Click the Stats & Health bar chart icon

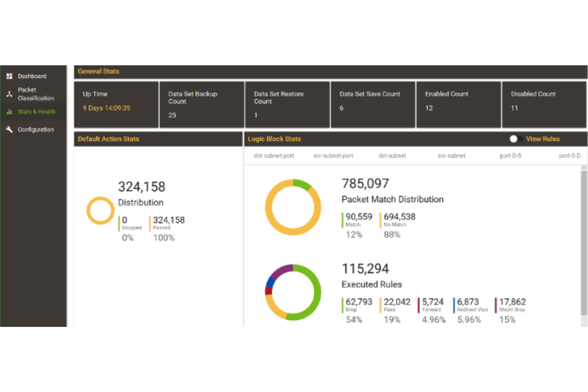10,112
